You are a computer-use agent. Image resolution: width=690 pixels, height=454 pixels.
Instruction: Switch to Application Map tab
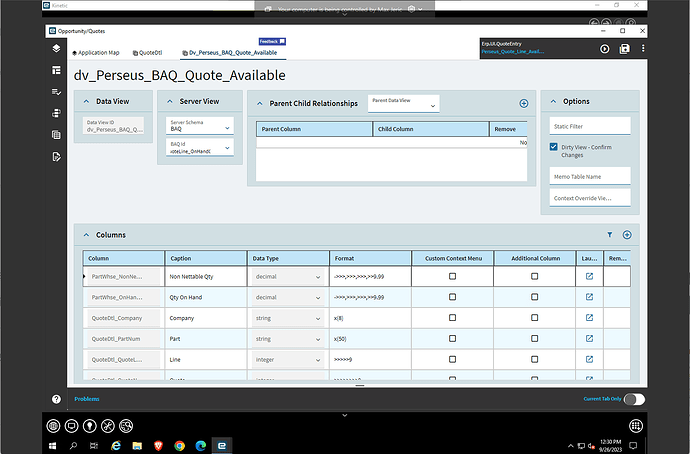pyautogui.click(x=96, y=53)
